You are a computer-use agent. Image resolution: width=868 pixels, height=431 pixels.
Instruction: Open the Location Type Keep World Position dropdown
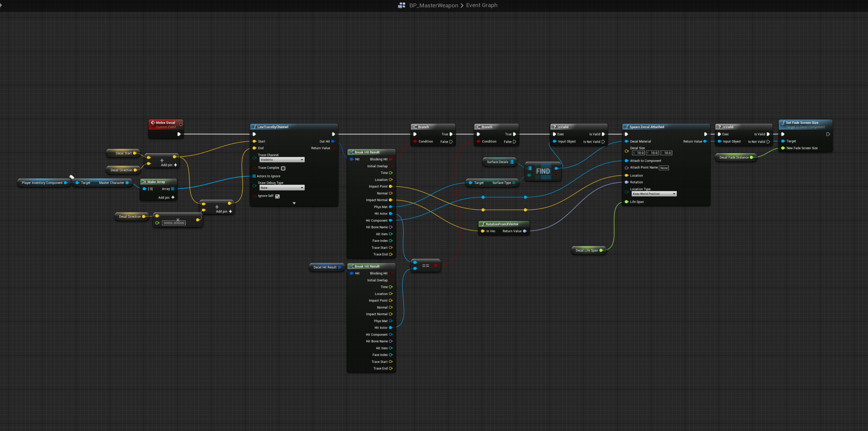(x=654, y=194)
